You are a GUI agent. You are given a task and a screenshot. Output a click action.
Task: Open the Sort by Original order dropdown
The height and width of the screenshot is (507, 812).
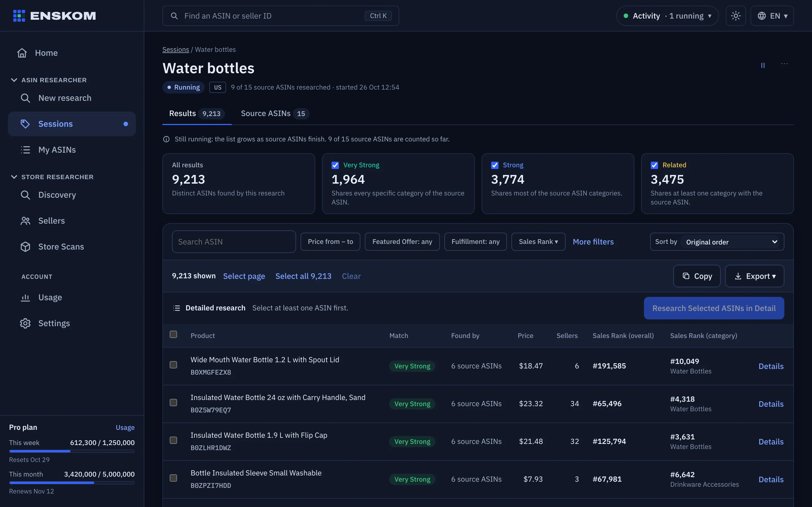pos(732,242)
